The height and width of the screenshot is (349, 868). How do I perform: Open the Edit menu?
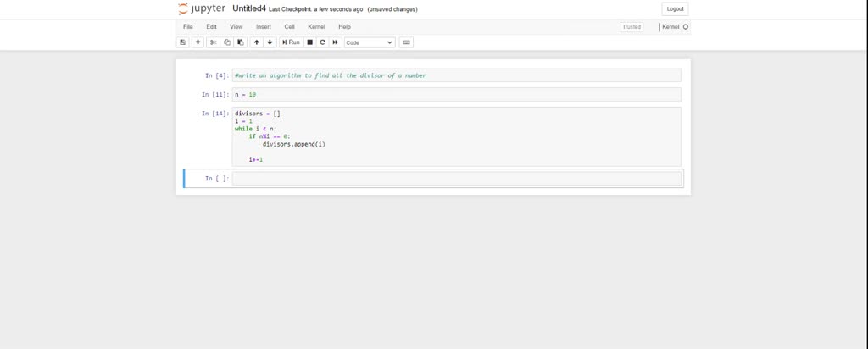(x=211, y=26)
